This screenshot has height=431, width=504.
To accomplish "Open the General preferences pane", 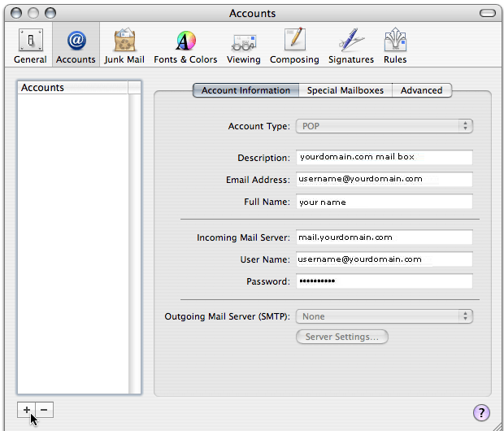I will [x=30, y=46].
